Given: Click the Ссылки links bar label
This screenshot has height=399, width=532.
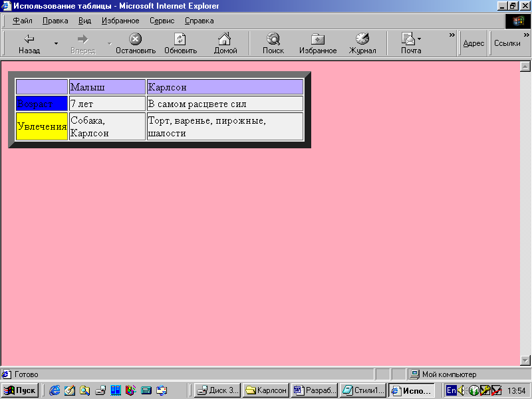Looking at the screenshot, I should tap(507, 43).
